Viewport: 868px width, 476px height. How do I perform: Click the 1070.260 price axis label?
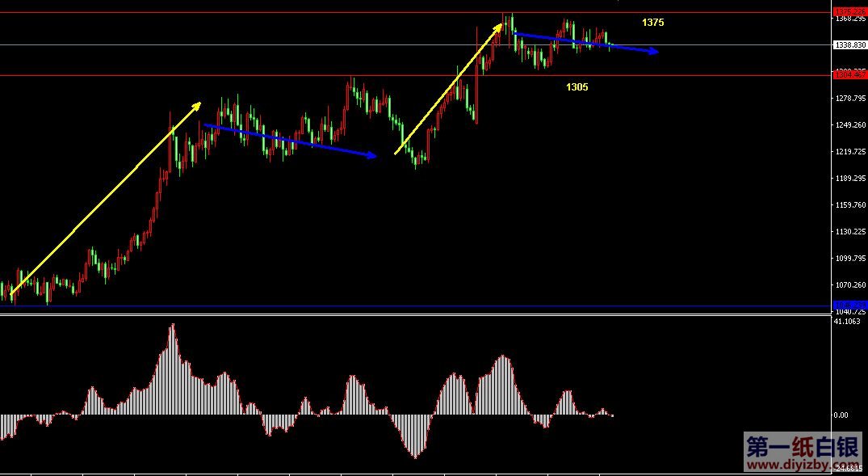[850, 285]
